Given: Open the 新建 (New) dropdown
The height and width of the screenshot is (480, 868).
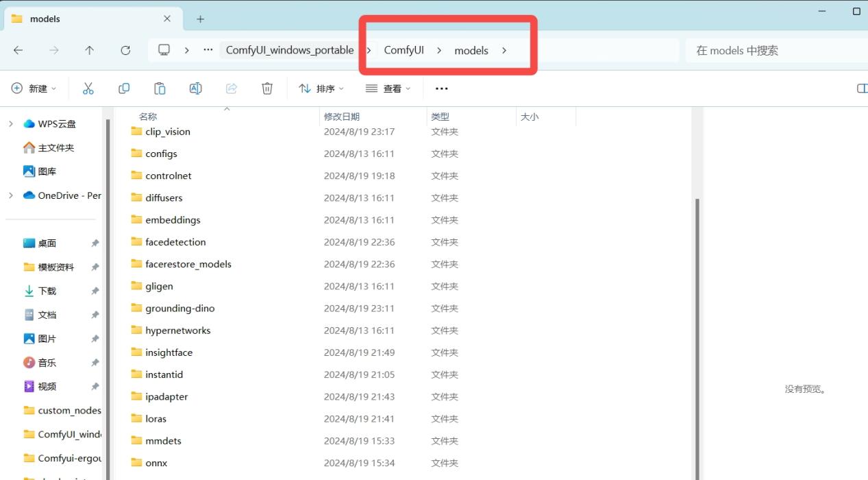Looking at the screenshot, I should point(34,88).
